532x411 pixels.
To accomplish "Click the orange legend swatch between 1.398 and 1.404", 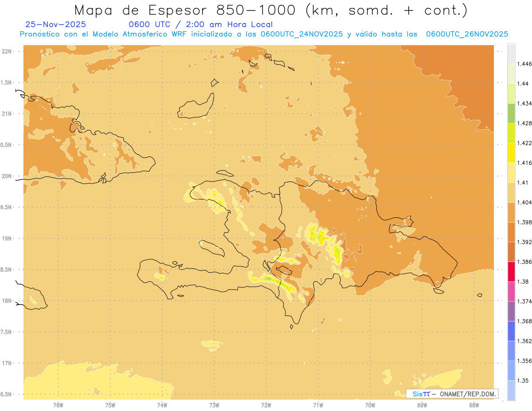I will coord(511,212).
